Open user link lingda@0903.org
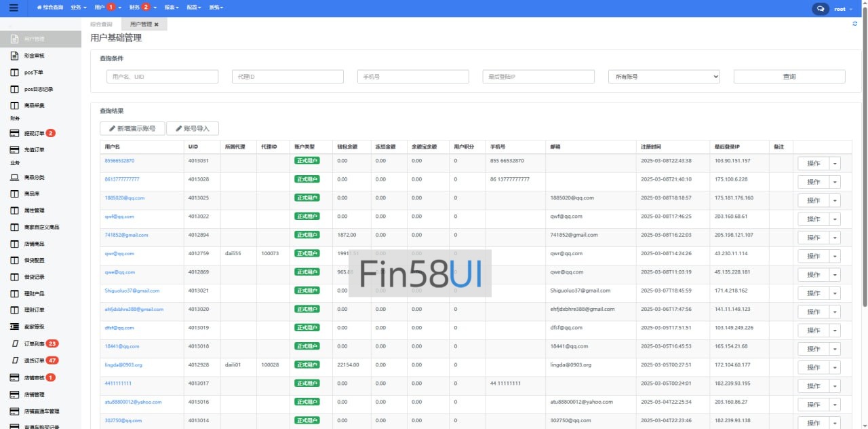 123,365
